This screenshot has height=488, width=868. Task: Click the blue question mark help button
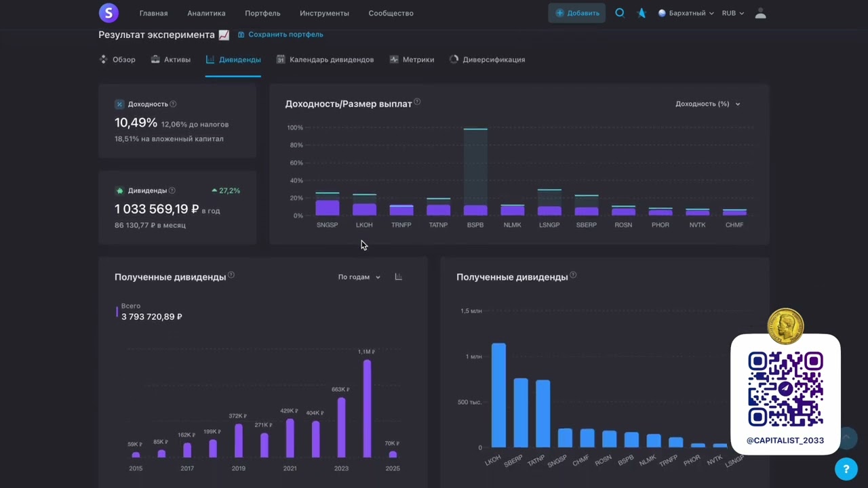[846, 468]
